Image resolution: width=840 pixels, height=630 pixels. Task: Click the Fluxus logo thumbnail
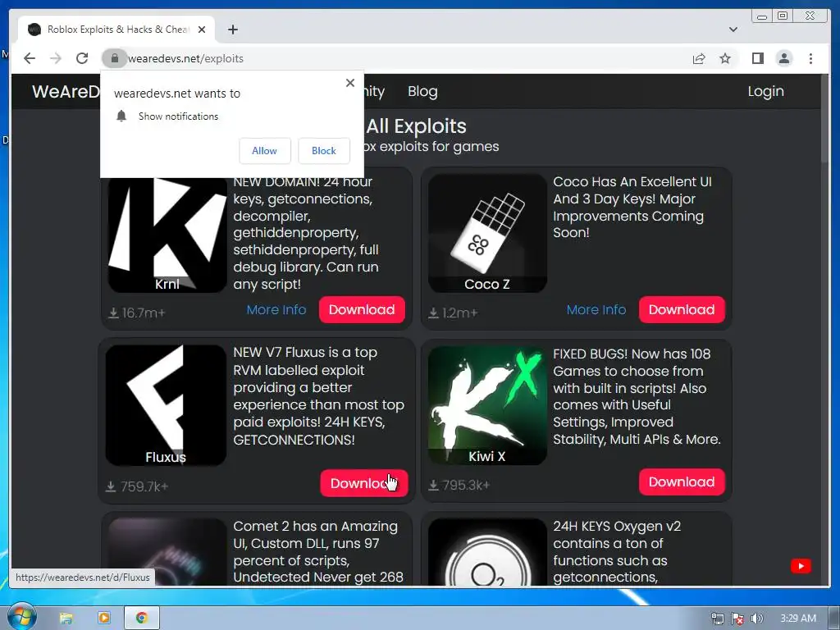coord(166,405)
